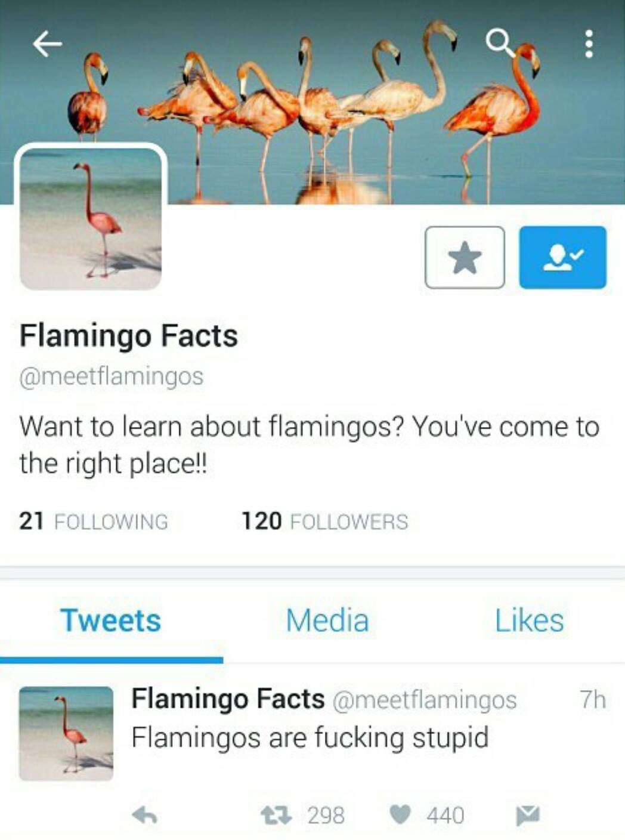
Task: Retweet the flamingos tweet
Action: (277, 814)
